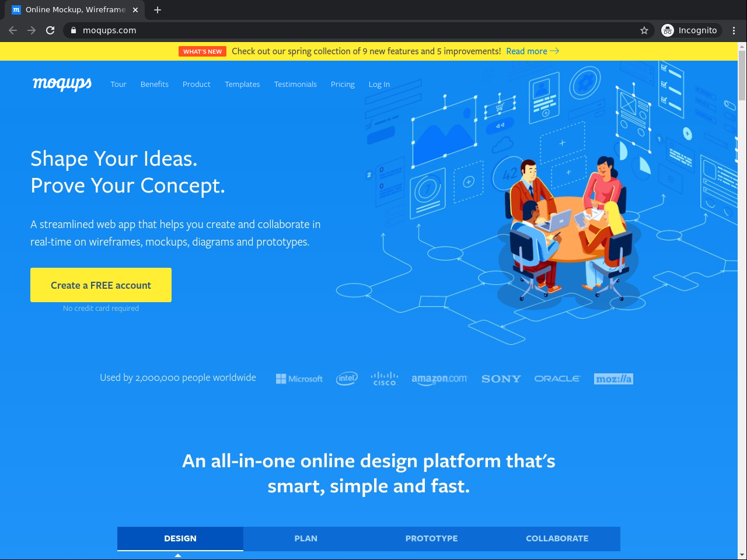Click the browser forward arrow
Image resolution: width=747 pixels, height=560 pixels.
tap(32, 30)
